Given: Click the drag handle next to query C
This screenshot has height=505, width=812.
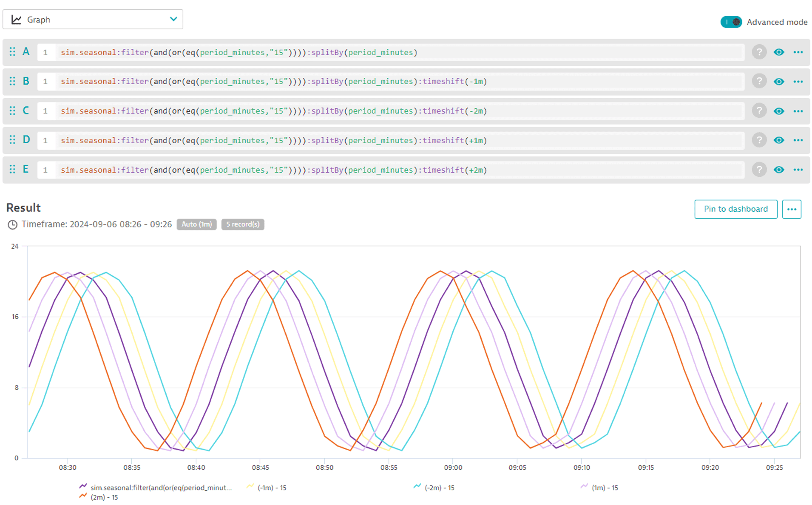Looking at the screenshot, I should (12, 111).
